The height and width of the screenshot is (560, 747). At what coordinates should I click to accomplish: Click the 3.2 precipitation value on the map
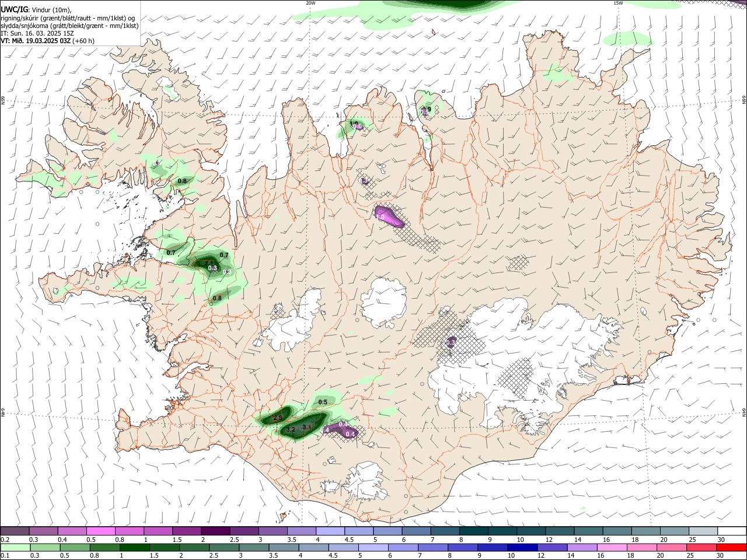point(291,430)
